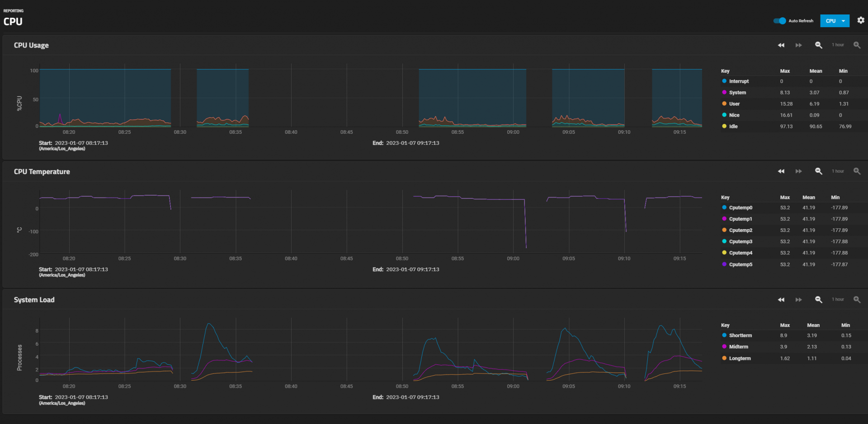Image resolution: width=868 pixels, height=424 pixels.
Task: Zoom out the CPU Temperature chart
Action: click(818, 171)
